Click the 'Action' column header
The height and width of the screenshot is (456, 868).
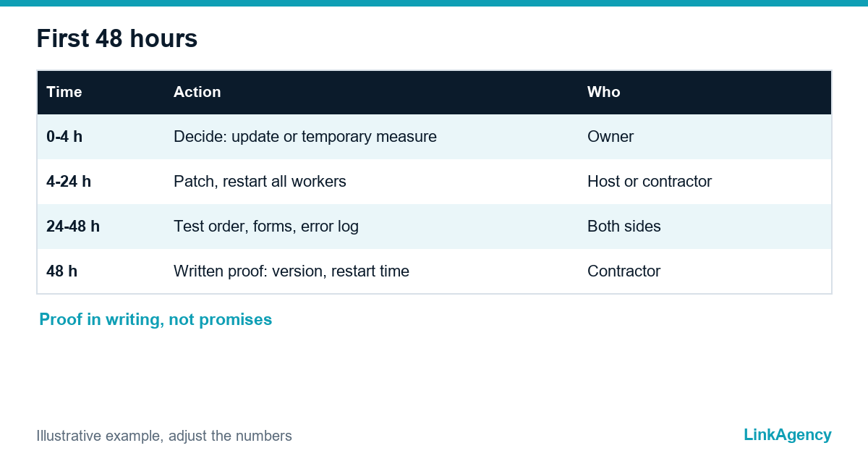point(197,92)
